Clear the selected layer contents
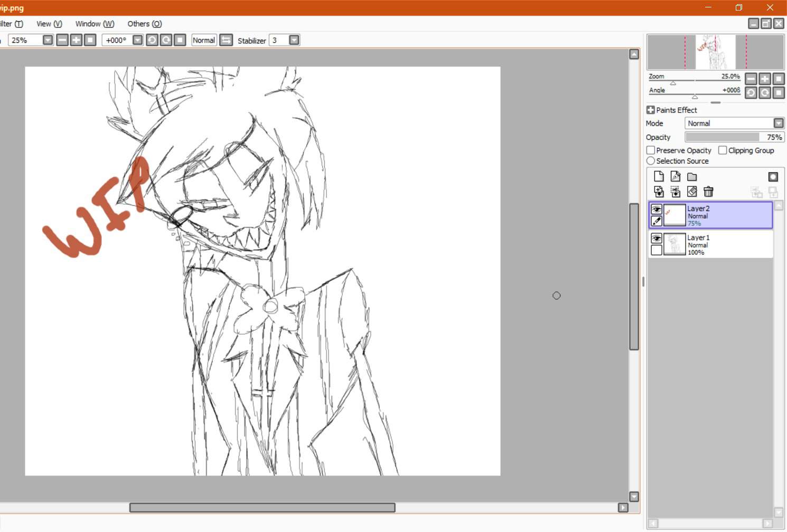Image resolution: width=787 pixels, height=532 pixels. (x=692, y=192)
